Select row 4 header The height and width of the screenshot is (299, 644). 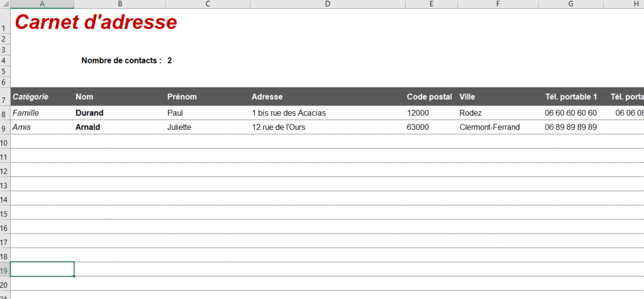tap(5, 61)
